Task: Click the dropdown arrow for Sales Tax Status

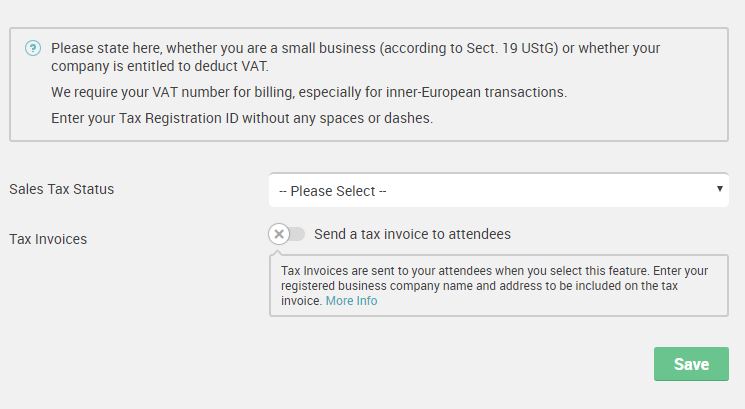Action: coord(720,189)
